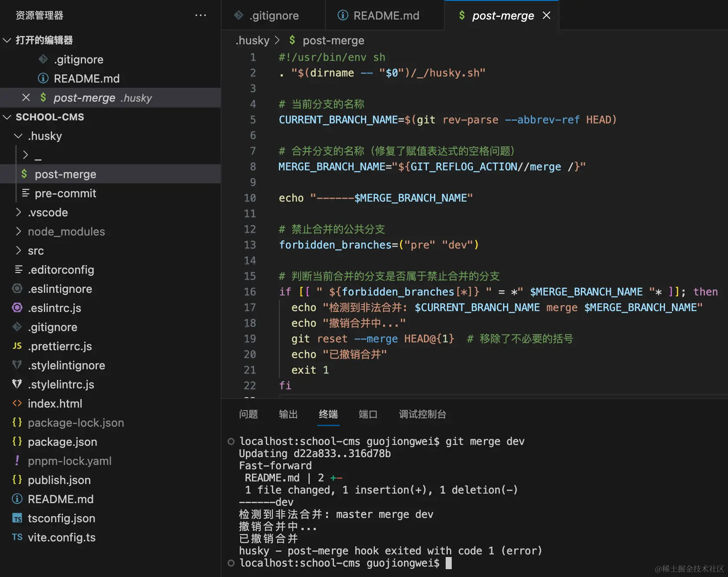The width and height of the screenshot is (728, 577).
Task: Click the shell dollar icon in the breadcrumb
Action: point(292,40)
